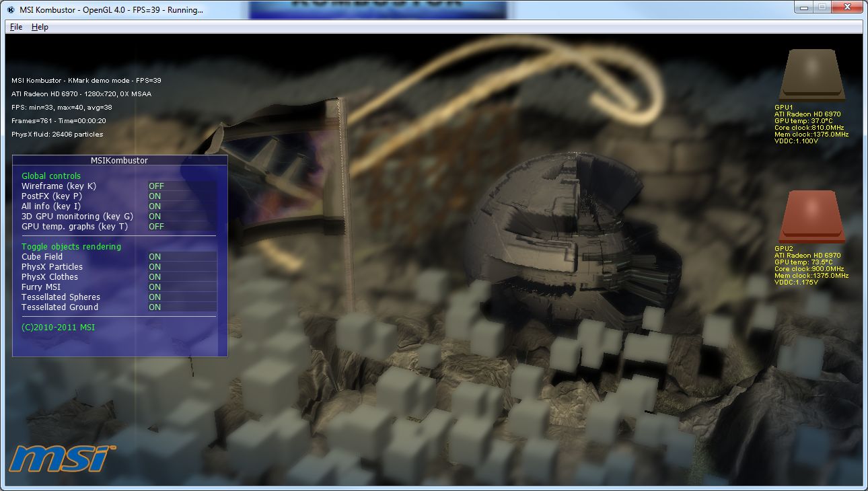This screenshot has height=491, width=868.
Task: Click GPU2 Core clock 900.0MHz reading
Action: point(809,269)
